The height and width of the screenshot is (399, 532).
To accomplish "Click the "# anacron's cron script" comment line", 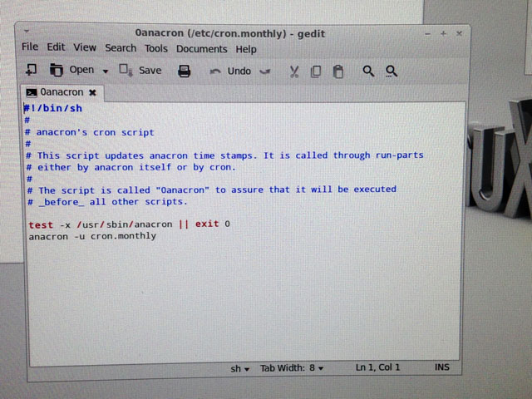I will [x=90, y=132].
